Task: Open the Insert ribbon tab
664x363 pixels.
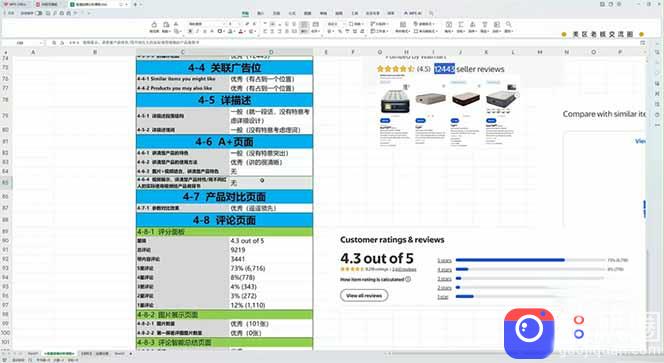Action: point(261,14)
